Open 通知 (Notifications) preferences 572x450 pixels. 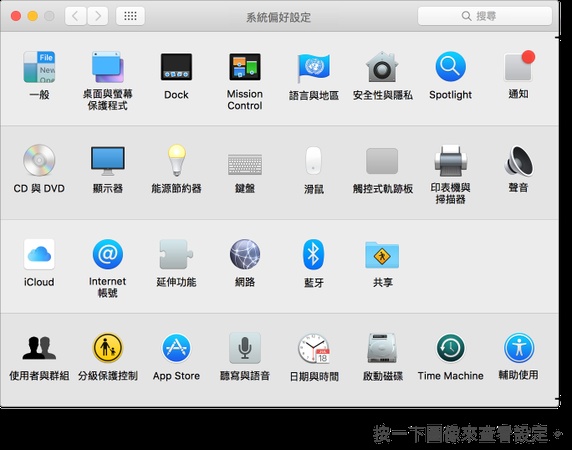coord(519,66)
